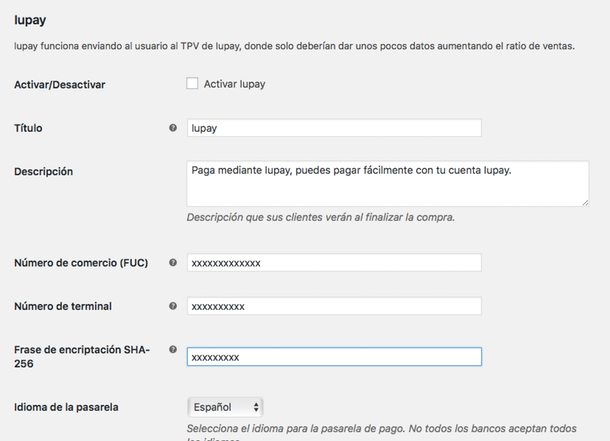Click the 'Activar lupay' checkbox label text
This screenshot has height=441, width=610.
[x=234, y=84]
